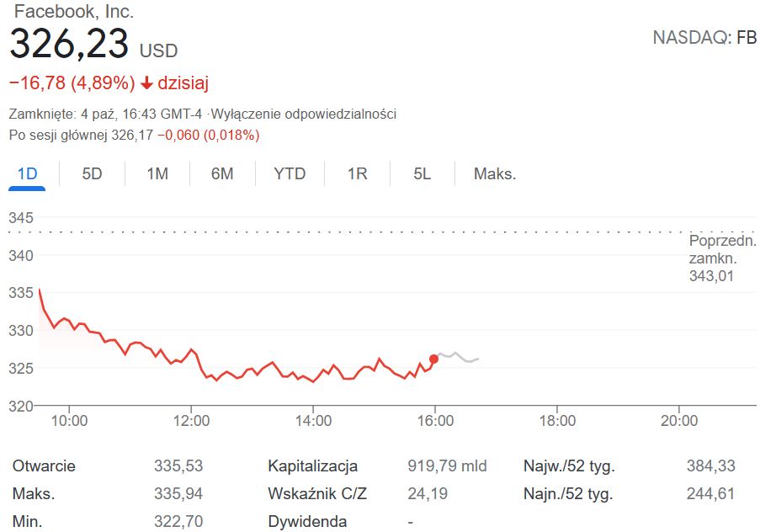Screen dimensions: 760x532
Task: Show the 6M chart range
Action: point(222,174)
